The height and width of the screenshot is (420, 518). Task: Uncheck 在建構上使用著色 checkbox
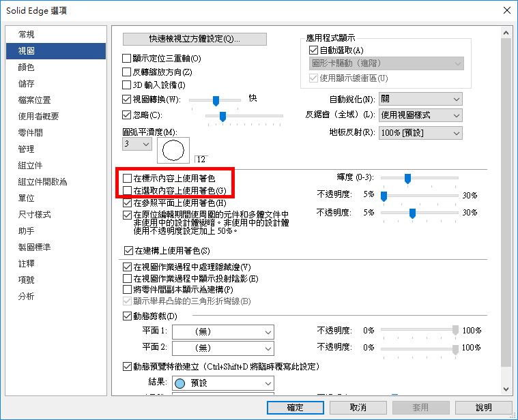tap(128, 251)
